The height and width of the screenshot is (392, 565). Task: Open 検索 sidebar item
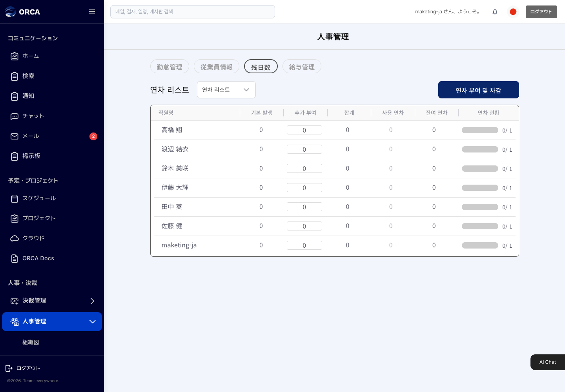tap(52, 76)
